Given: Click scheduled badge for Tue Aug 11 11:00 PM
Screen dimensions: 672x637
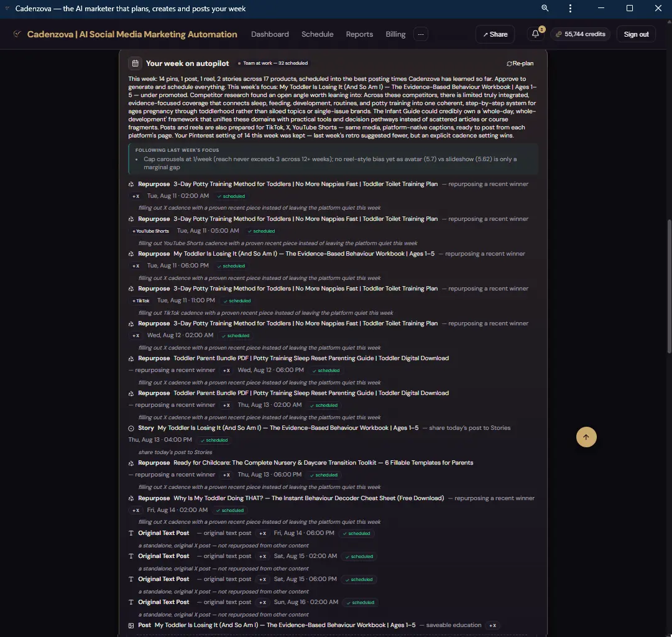Looking at the screenshot, I should [x=237, y=300].
